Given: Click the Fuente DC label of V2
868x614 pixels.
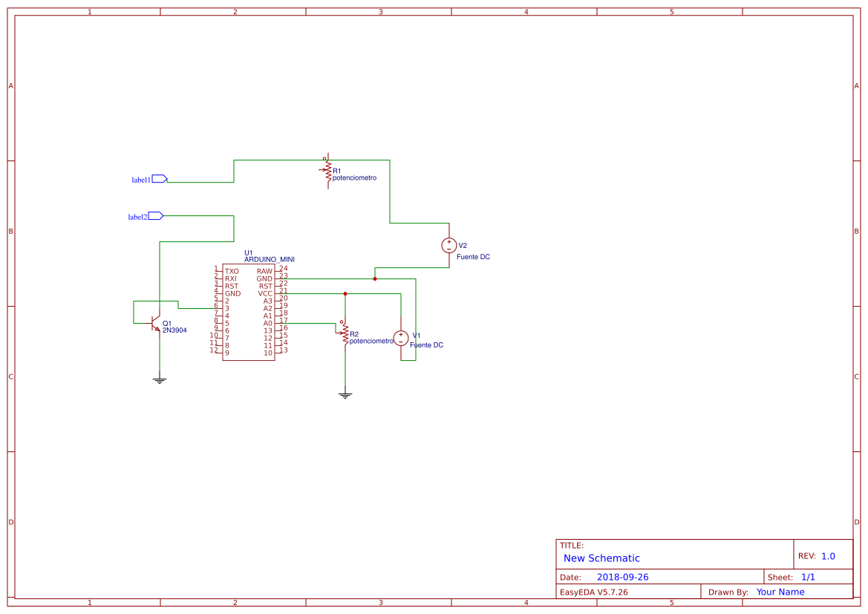Looking at the screenshot, I should (x=473, y=257).
